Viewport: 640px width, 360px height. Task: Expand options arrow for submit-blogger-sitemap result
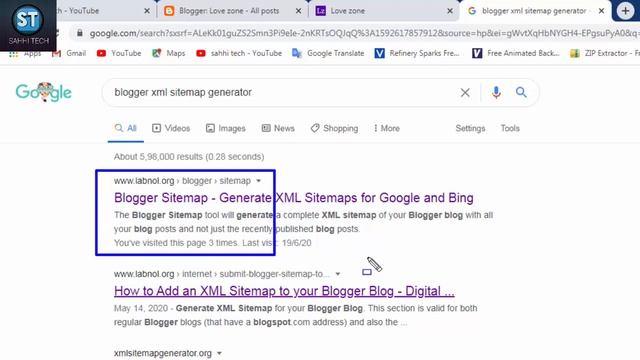coord(338,274)
